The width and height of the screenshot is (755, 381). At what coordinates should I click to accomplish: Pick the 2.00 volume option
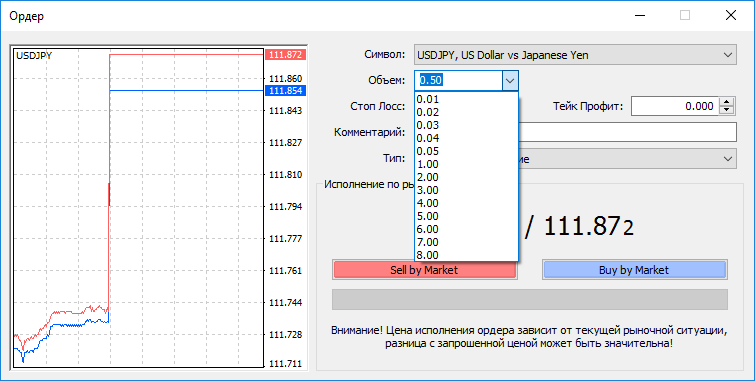click(466, 178)
